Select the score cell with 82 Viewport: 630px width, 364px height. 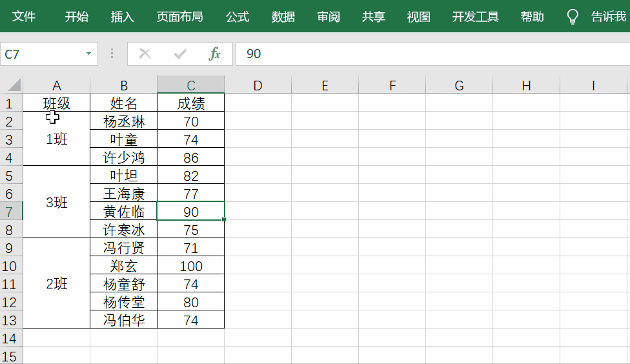191,175
